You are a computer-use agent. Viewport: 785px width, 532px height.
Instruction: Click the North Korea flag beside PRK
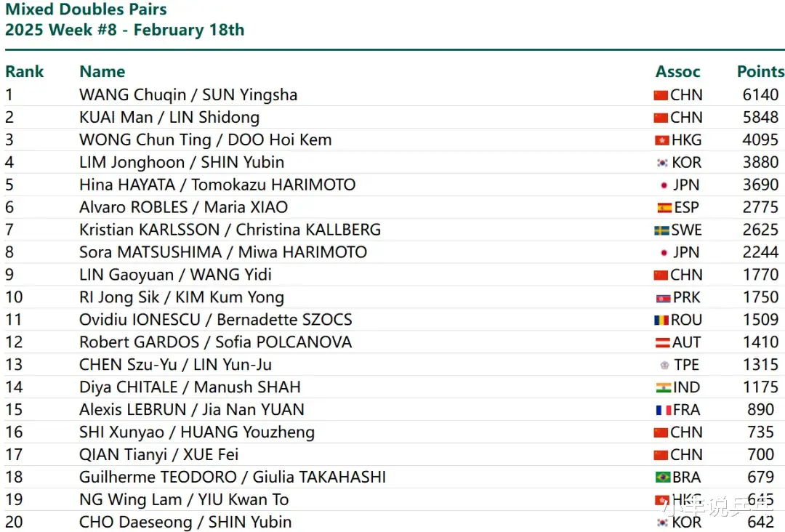[x=661, y=298]
